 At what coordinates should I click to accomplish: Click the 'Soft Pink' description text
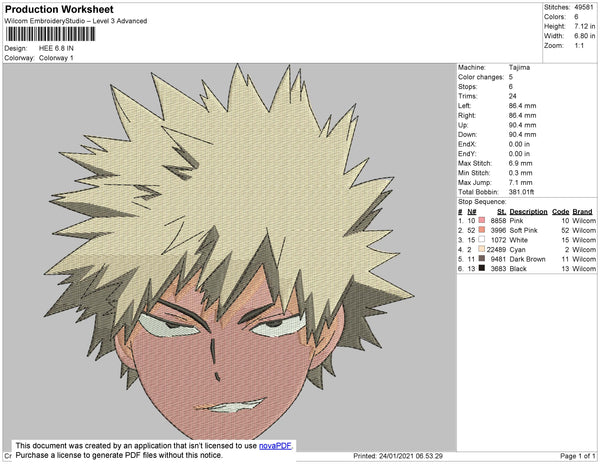coord(523,230)
